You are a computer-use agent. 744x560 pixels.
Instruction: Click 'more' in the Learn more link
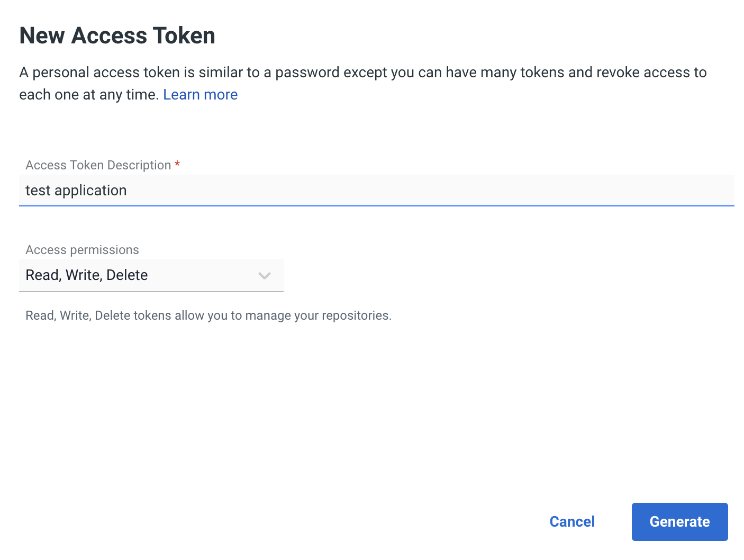pyautogui.click(x=221, y=95)
